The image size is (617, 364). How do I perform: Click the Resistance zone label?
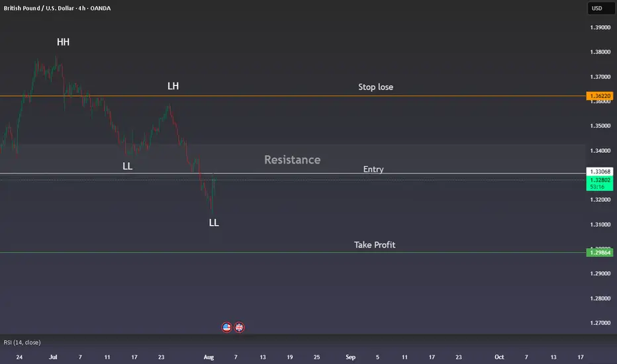click(293, 159)
